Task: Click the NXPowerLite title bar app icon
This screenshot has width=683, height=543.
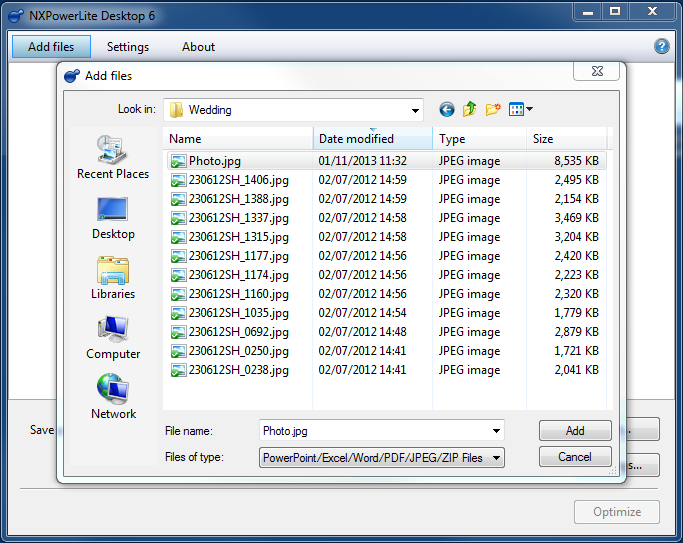Action: click(16, 16)
